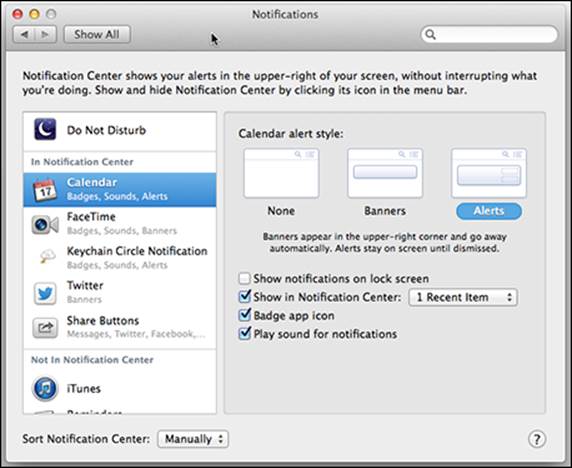
Task: Click the Calendar app icon in the list
Action: [45, 190]
